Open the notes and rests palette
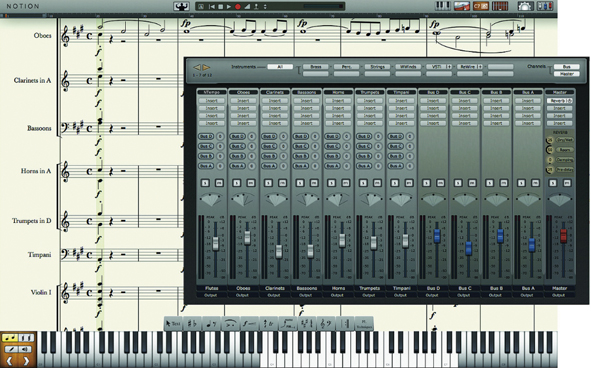Image resolution: width=591 pixels, height=368 pixels. pos(211,324)
